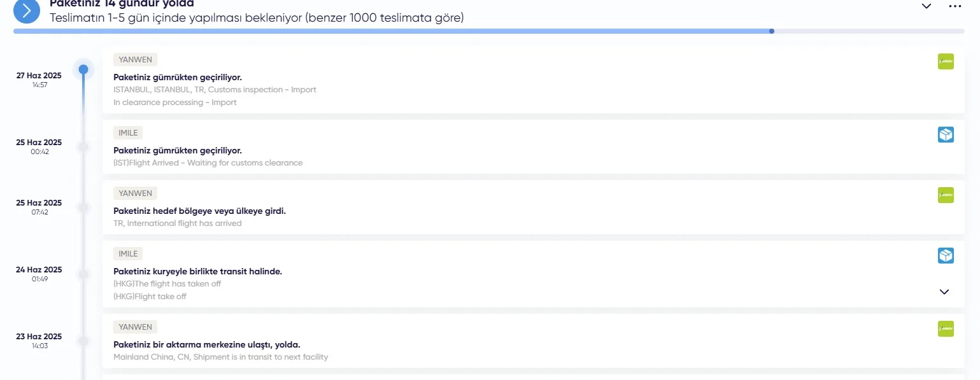Click the IMILE tag on the transit halinde event

(x=128, y=254)
